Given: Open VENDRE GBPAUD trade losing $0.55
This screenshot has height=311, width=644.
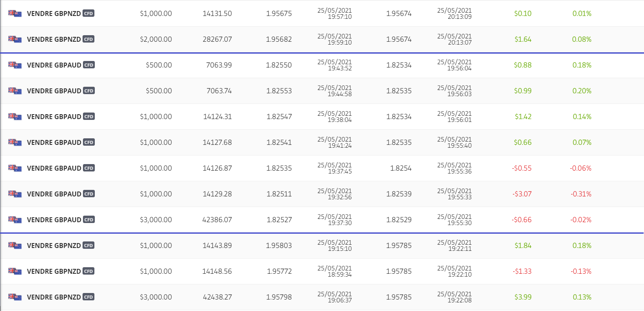Looking at the screenshot, I should click(54, 168).
